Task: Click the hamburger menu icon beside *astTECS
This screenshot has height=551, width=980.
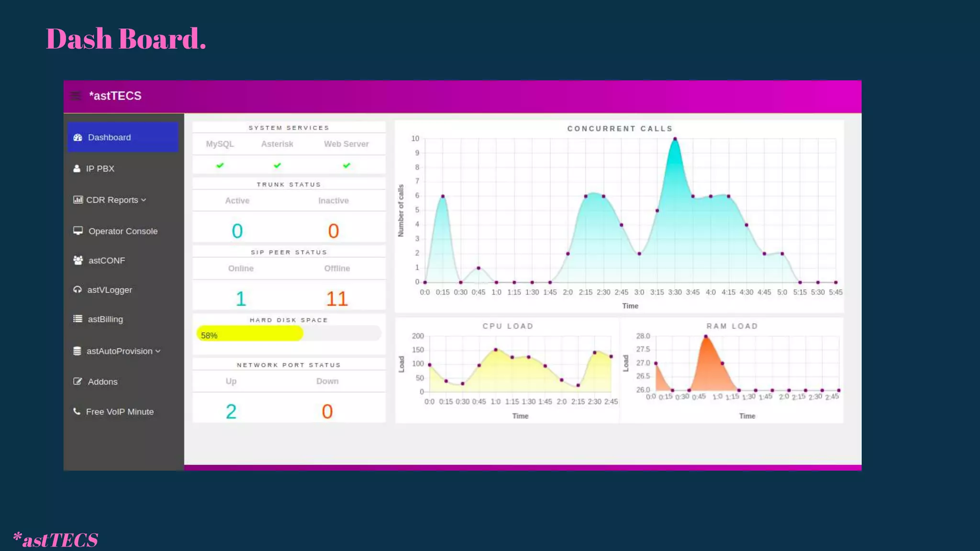Action: click(75, 96)
